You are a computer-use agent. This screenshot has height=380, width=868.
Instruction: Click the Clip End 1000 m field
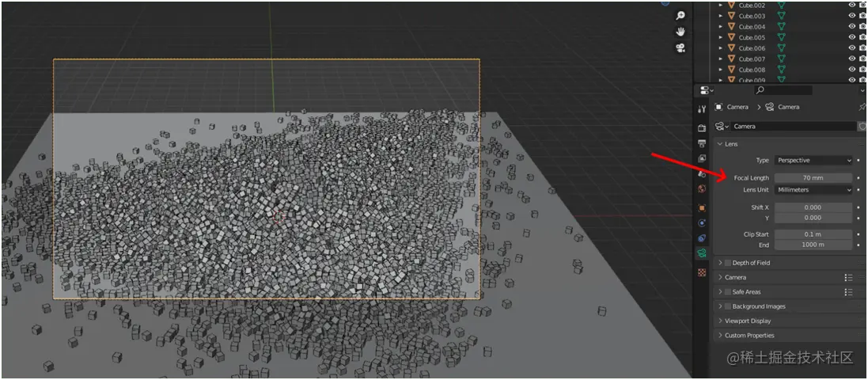pyautogui.click(x=813, y=245)
